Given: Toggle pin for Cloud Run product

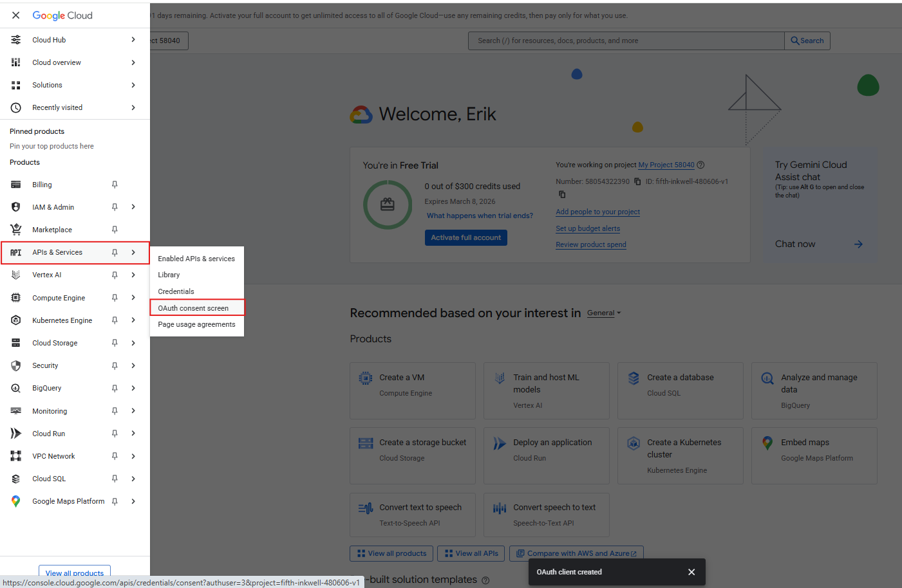Looking at the screenshot, I should [x=115, y=434].
